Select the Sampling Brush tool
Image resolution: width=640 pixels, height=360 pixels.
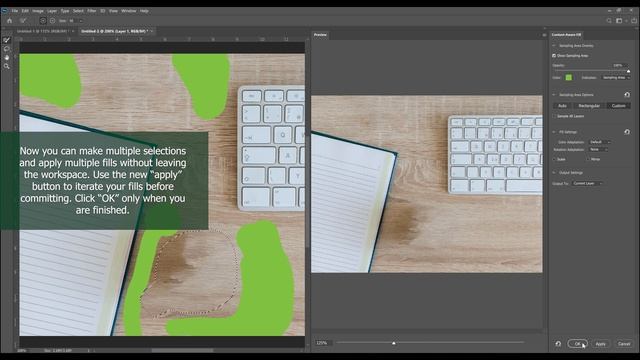[x=7, y=40]
